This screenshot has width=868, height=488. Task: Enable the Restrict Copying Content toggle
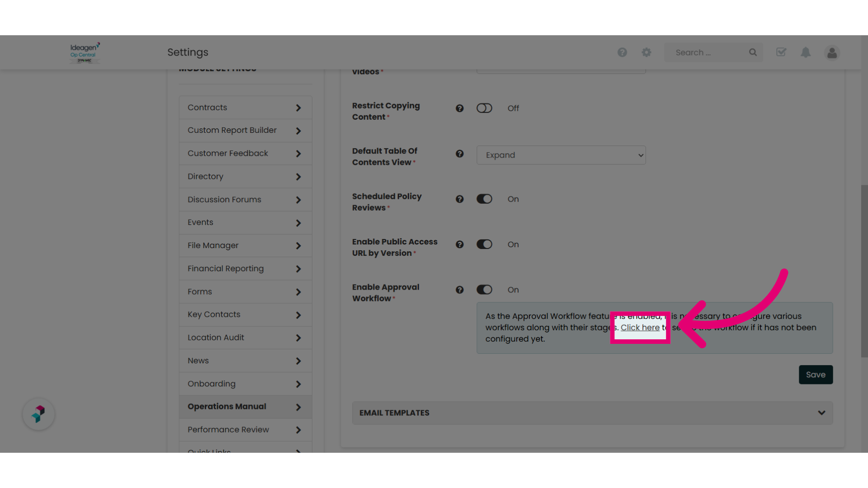coord(484,108)
